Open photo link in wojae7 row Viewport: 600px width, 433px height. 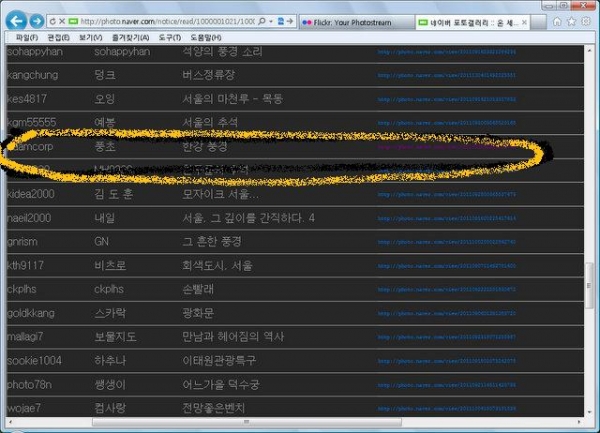pos(447,409)
